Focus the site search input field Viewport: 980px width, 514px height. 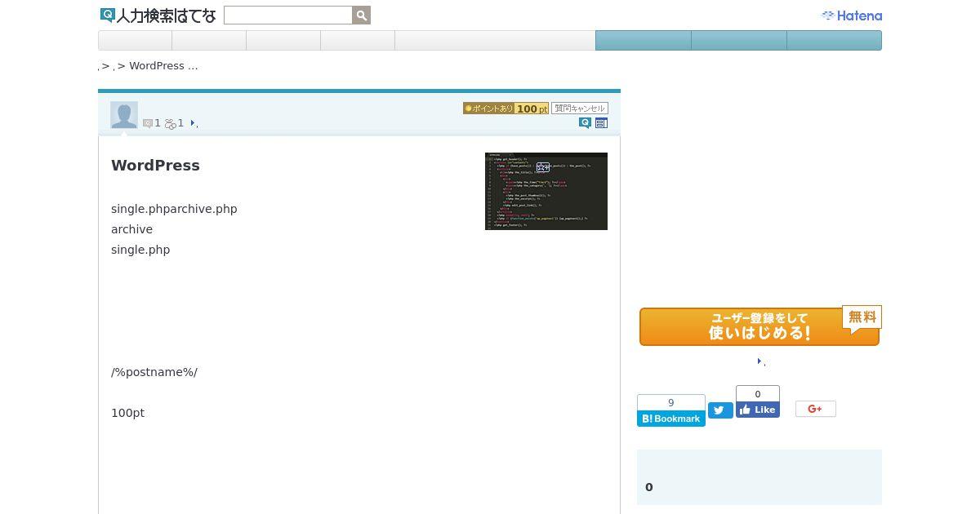[x=288, y=16]
